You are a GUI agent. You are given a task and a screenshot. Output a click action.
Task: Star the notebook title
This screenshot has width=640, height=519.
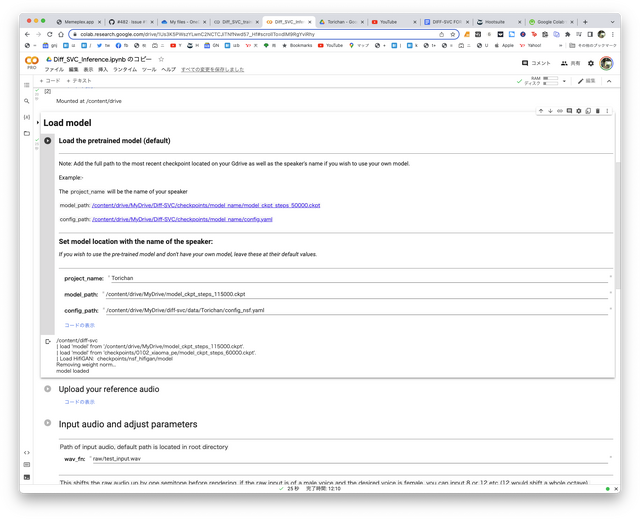(x=161, y=60)
